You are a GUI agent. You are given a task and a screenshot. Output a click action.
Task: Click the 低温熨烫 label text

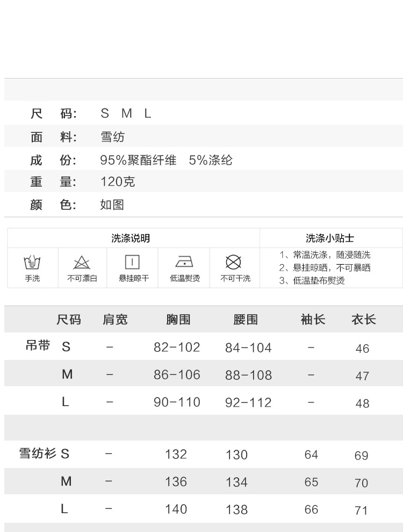pos(185,279)
